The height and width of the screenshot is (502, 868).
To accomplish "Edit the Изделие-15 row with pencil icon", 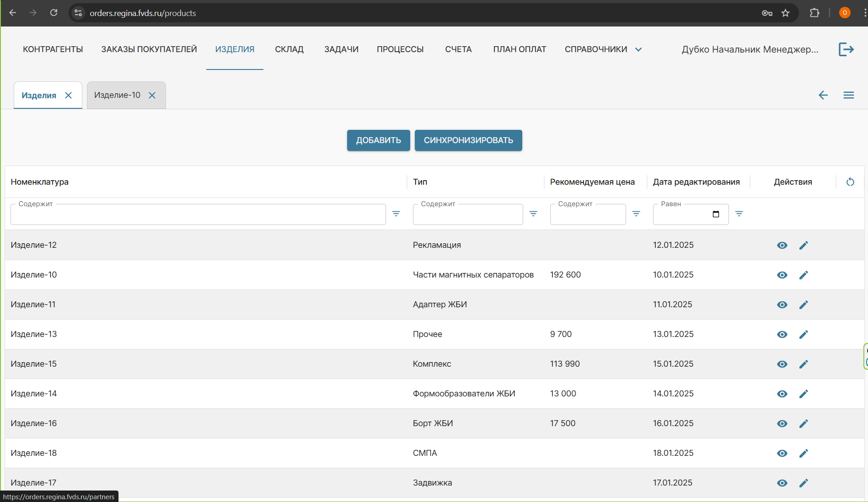I will coord(804,364).
